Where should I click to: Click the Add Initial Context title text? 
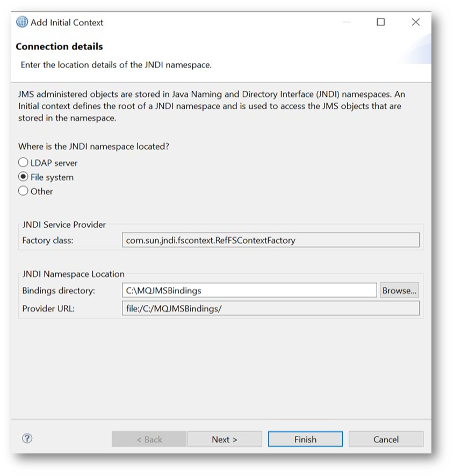[67, 23]
